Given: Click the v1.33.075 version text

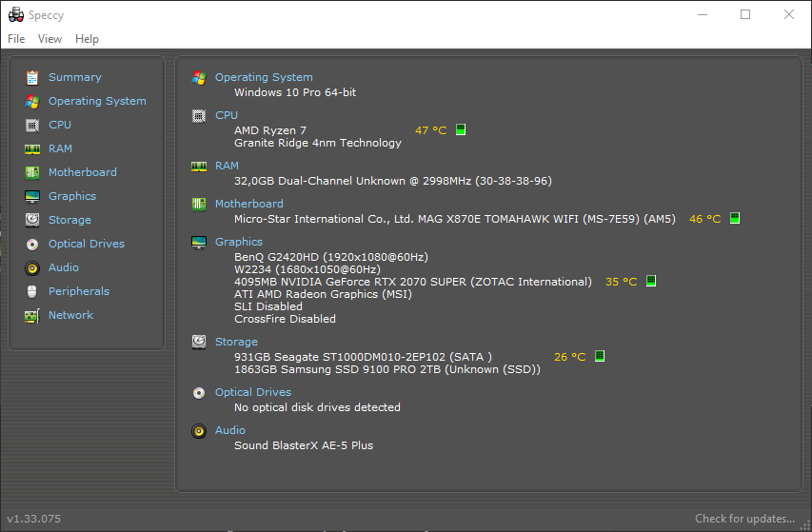Looking at the screenshot, I should pyautogui.click(x=33, y=519).
